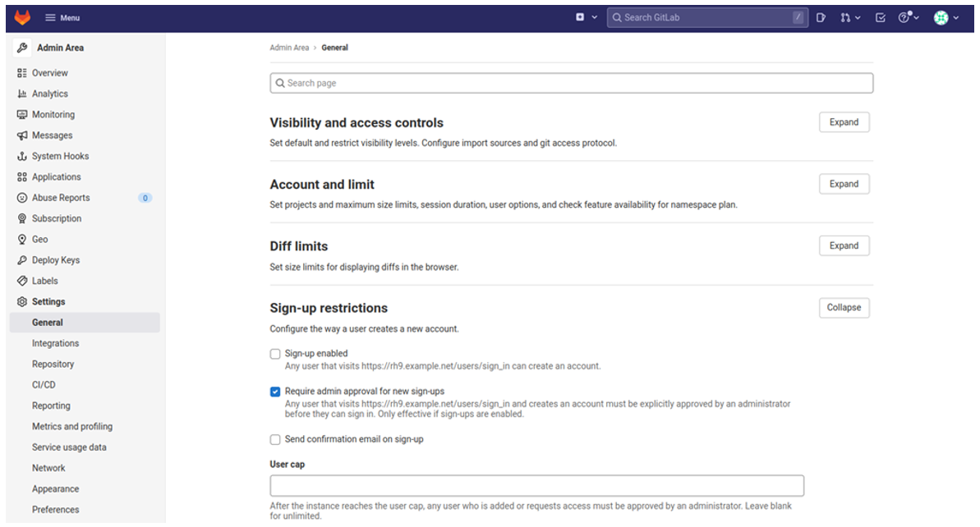Enable the Sign-up enabled checkbox
The image size is (980, 527).
(275, 353)
